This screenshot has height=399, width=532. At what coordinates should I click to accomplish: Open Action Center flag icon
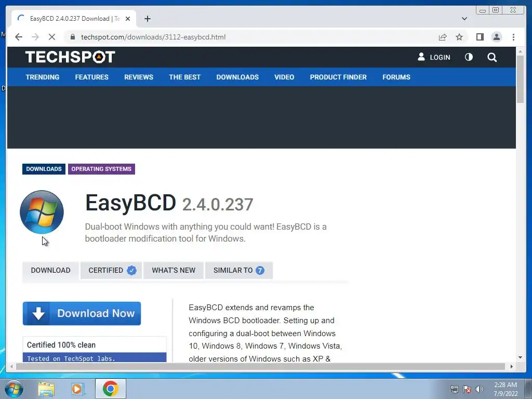pyautogui.click(x=467, y=389)
